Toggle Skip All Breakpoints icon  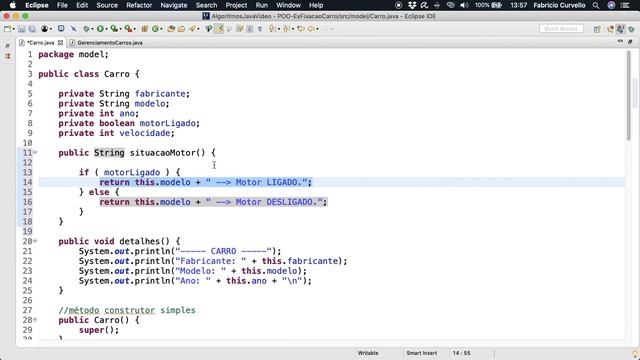[73, 29]
